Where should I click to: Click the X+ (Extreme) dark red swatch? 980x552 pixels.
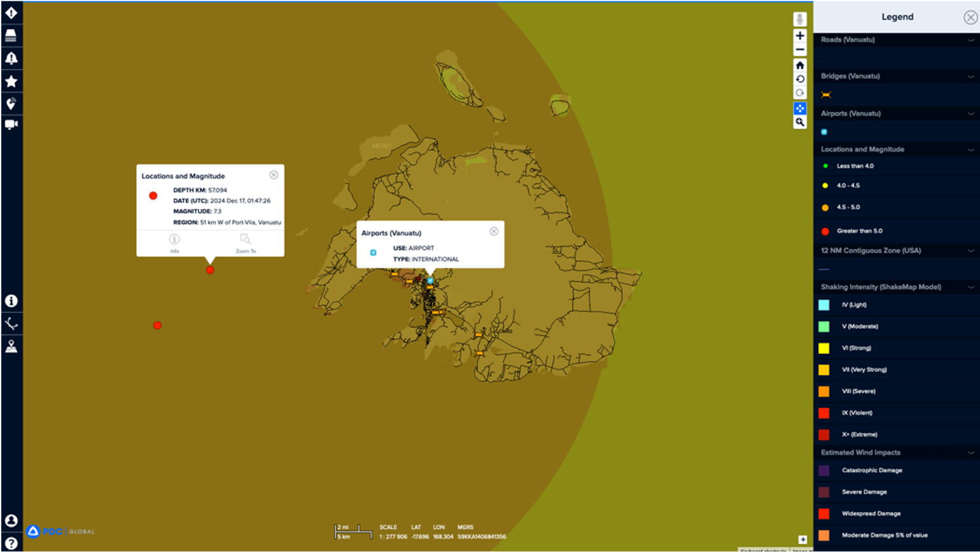(824, 435)
